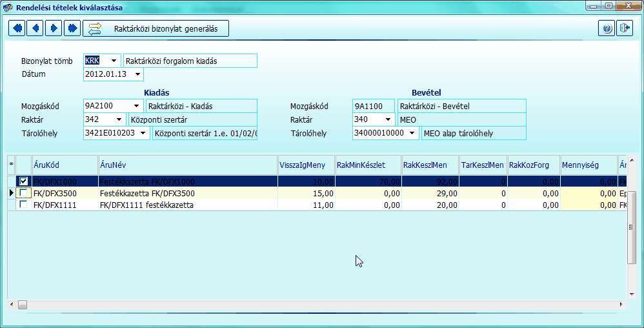
Task: Click the vertical scrollbar down arrow
Action: 632,294
